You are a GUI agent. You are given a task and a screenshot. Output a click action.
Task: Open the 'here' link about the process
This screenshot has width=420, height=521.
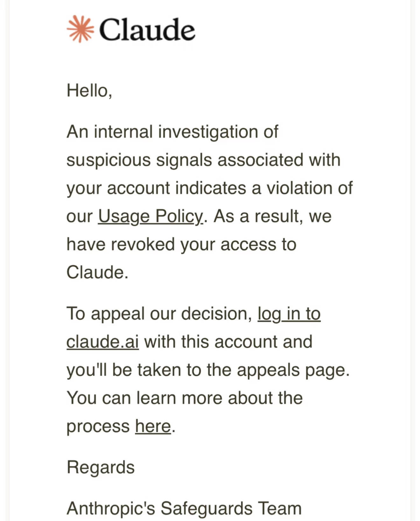pos(153,426)
